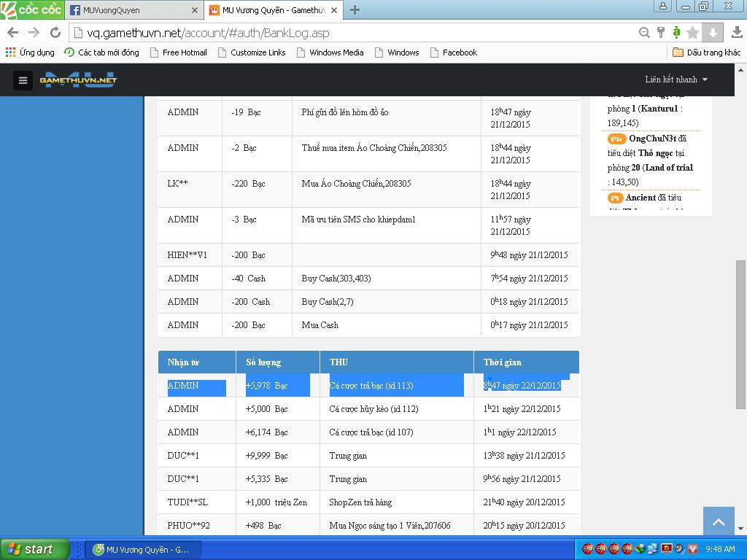This screenshot has width=747, height=560.
Task: Click the user profile icon in title bar
Action: [x=662, y=6]
